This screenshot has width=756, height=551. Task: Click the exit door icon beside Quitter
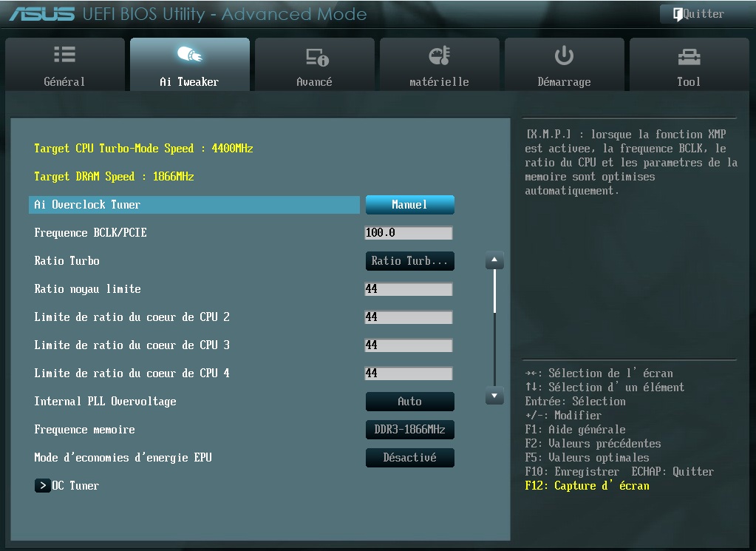[677, 14]
